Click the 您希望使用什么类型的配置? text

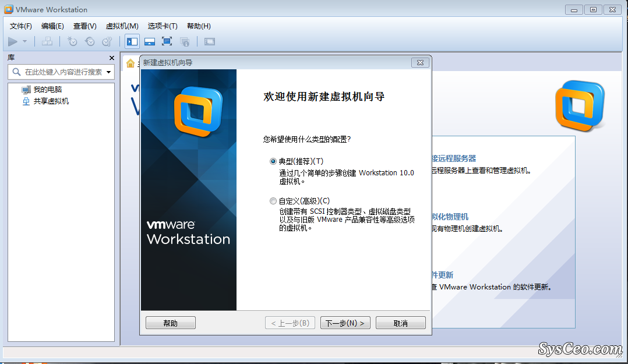tap(307, 139)
